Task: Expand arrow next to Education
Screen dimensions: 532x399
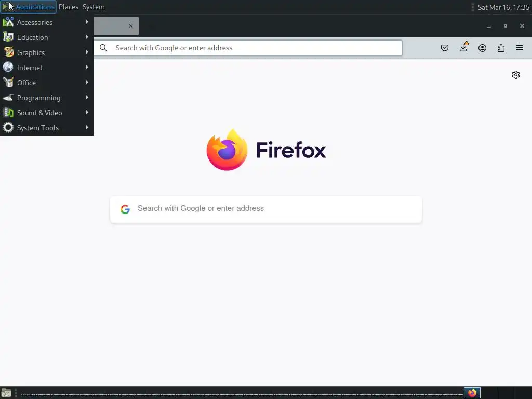Action: point(87,37)
